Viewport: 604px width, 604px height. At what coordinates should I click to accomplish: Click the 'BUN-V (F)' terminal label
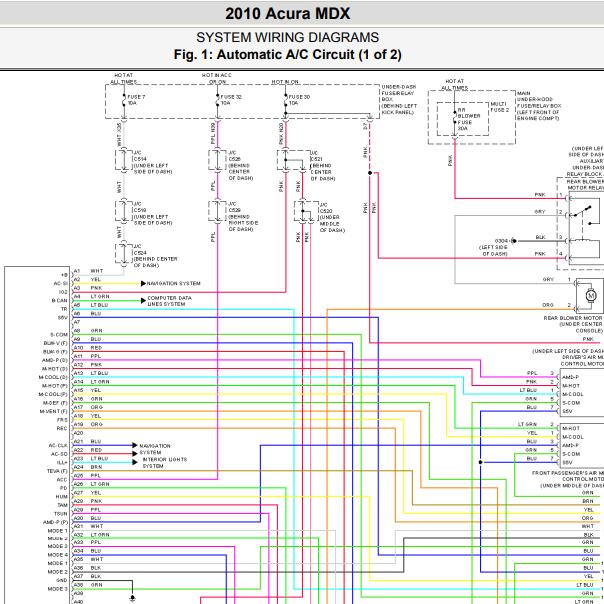point(55,343)
